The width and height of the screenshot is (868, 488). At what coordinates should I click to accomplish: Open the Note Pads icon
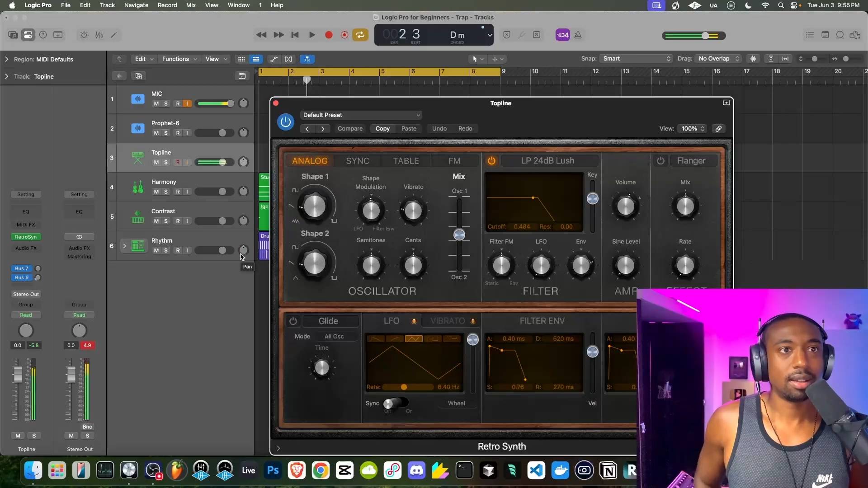pyautogui.click(x=825, y=35)
